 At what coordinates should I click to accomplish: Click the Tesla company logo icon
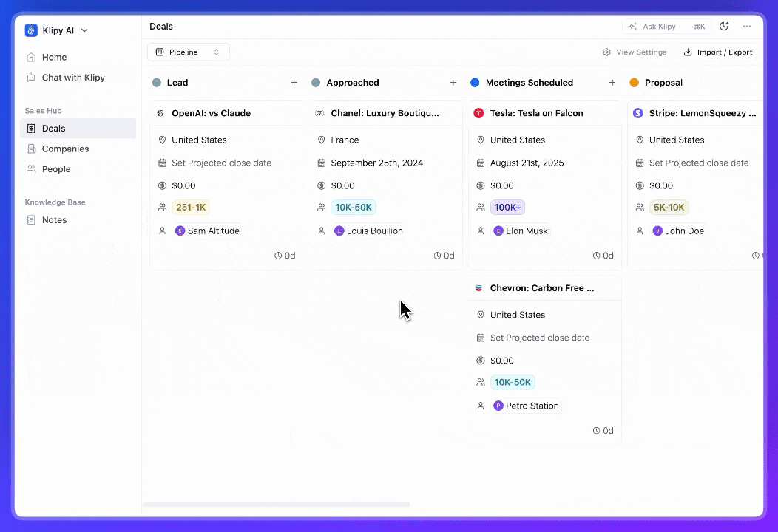[478, 113]
